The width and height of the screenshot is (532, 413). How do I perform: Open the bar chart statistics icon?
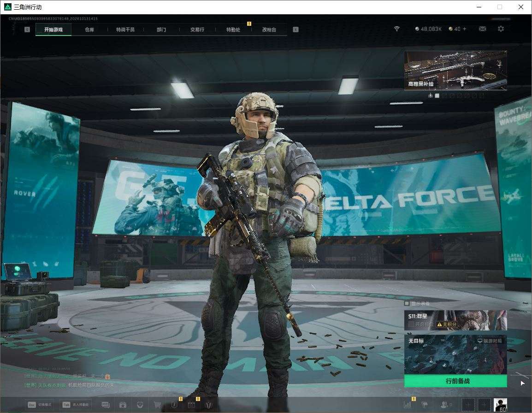(x=407, y=405)
